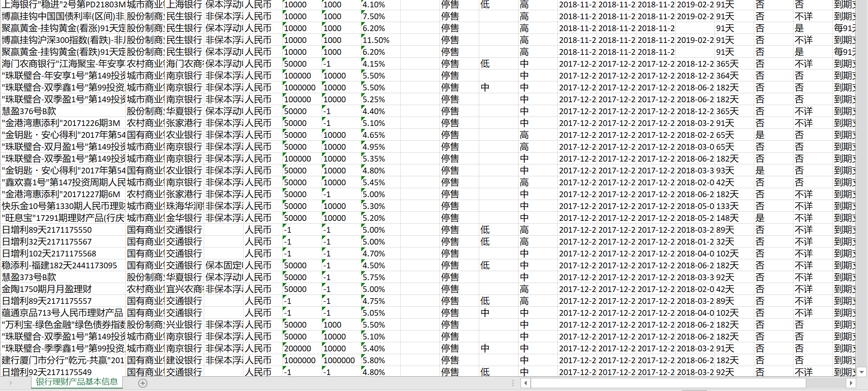Select the cell starting 海门农商银行"江海聚宝-年安享
Viewport: 868px width, 391px height.
coord(63,64)
